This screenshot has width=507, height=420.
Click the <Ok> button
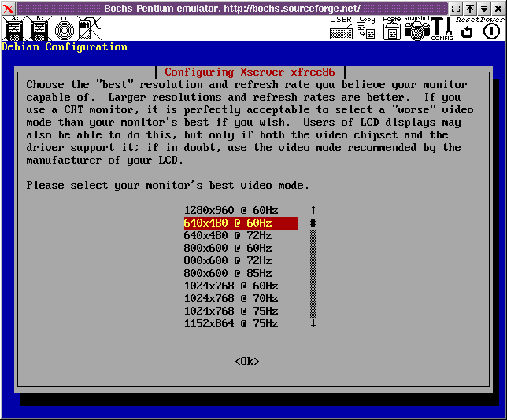pyautogui.click(x=246, y=361)
